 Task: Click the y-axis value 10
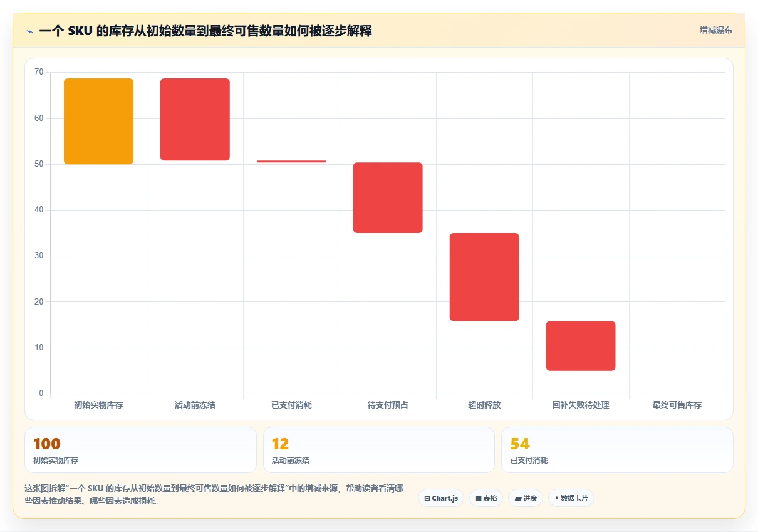point(39,348)
